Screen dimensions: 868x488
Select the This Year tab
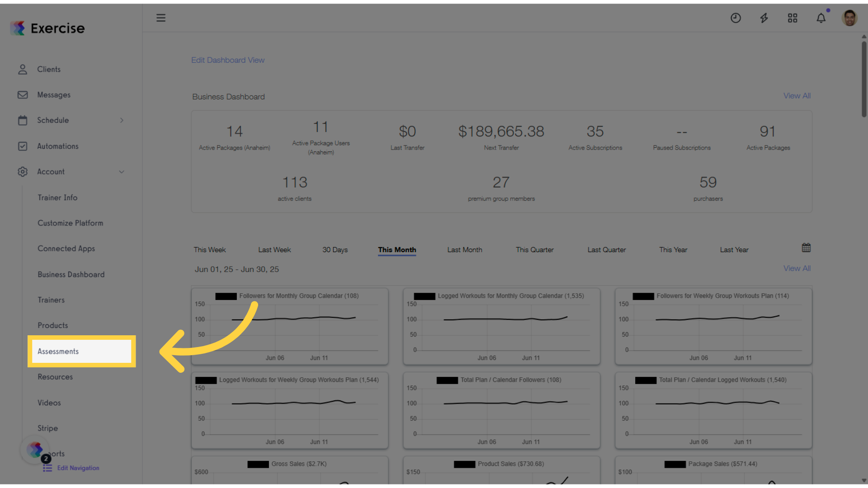click(673, 250)
